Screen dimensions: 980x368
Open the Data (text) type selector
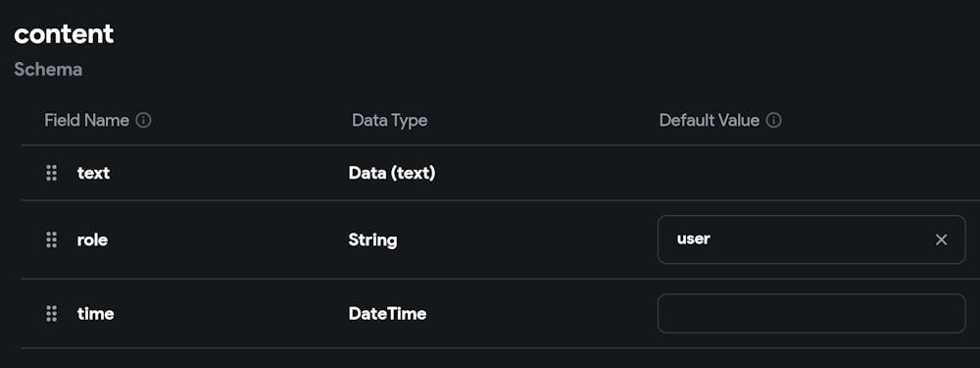[392, 174]
